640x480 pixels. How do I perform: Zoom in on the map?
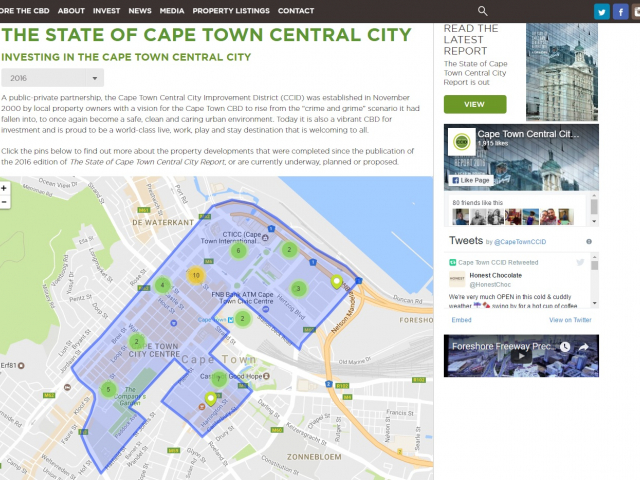[4, 188]
